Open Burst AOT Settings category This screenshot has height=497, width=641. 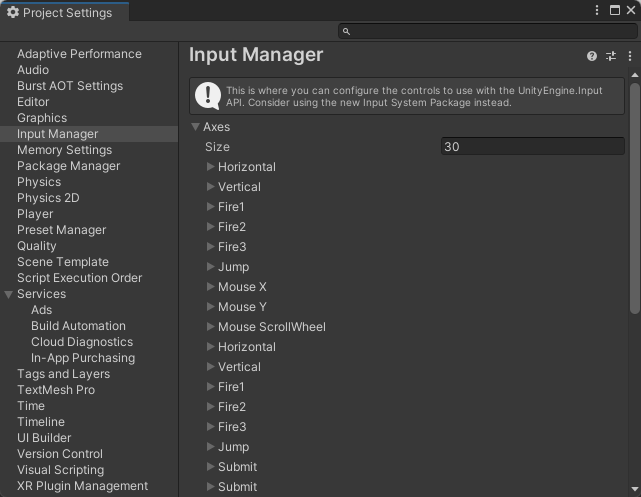tap(70, 86)
